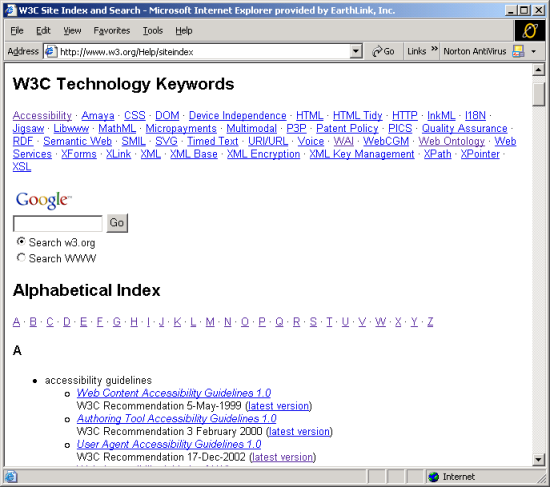Open the XML Key Management link
The image size is (550, 487).
(362, 154)
